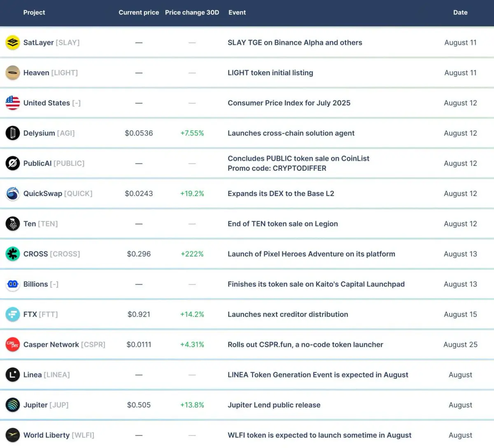The image size is (494, 448).
Task: Click the Date column header
Action: point(460,12)
